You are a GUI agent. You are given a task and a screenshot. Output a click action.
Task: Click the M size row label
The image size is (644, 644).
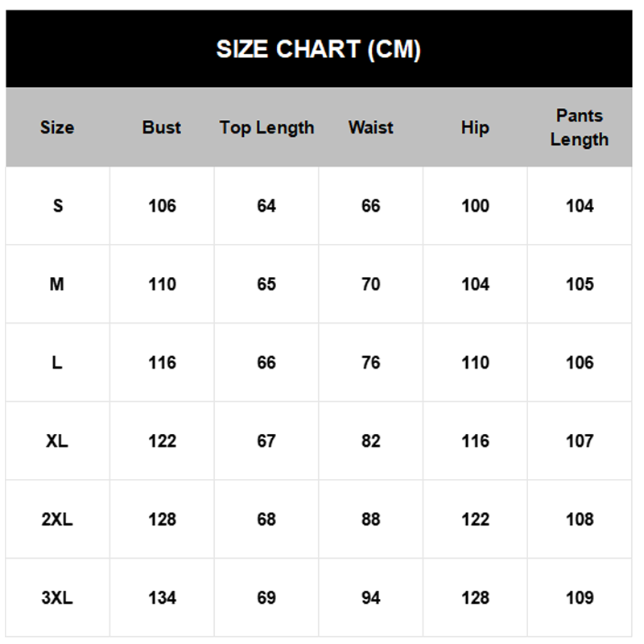[x=57, y=284]
